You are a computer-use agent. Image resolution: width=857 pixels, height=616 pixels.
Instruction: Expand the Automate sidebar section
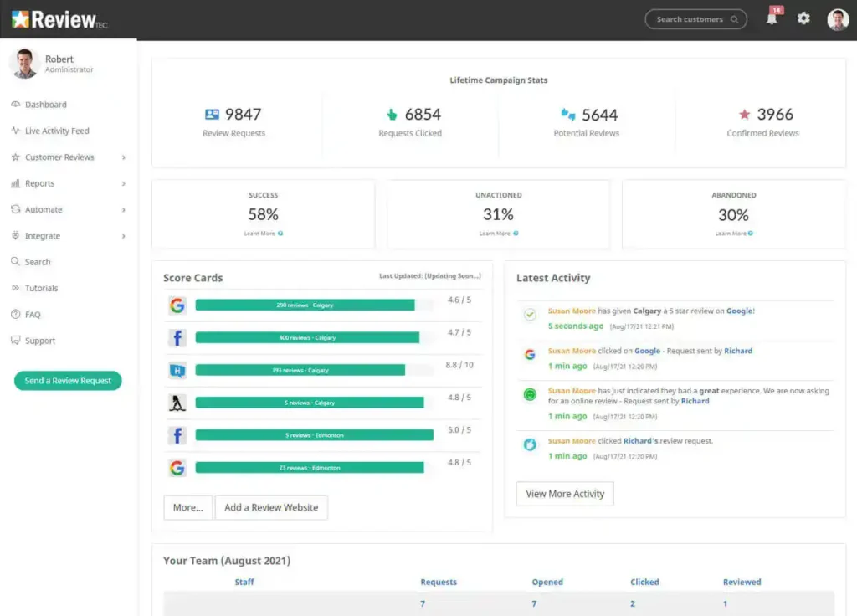pos(123,210)
